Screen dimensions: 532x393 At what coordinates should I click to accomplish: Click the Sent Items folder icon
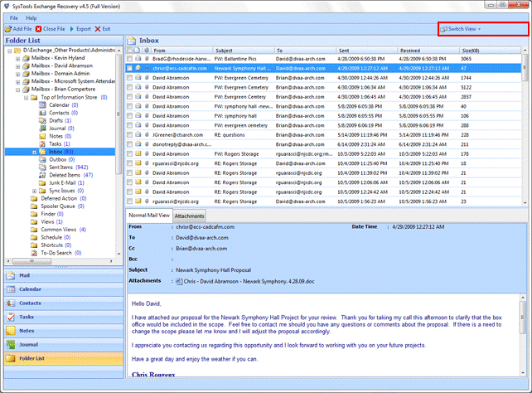click(42, 167)
